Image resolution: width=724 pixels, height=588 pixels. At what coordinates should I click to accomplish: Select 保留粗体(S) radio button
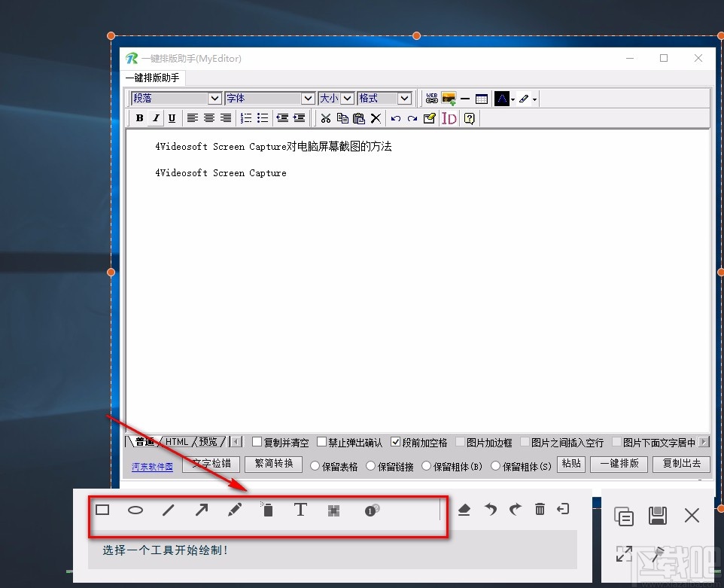tap(495, 466)
